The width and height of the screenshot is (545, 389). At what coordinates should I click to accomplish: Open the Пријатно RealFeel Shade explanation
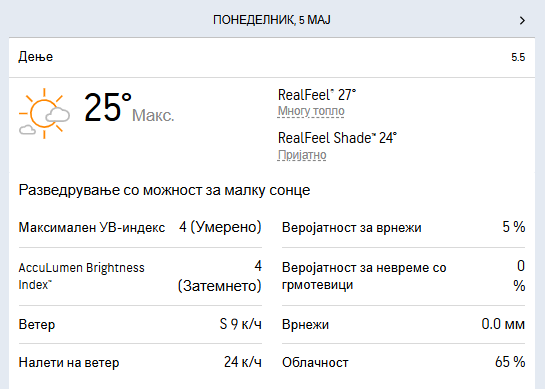pos(302,155)
